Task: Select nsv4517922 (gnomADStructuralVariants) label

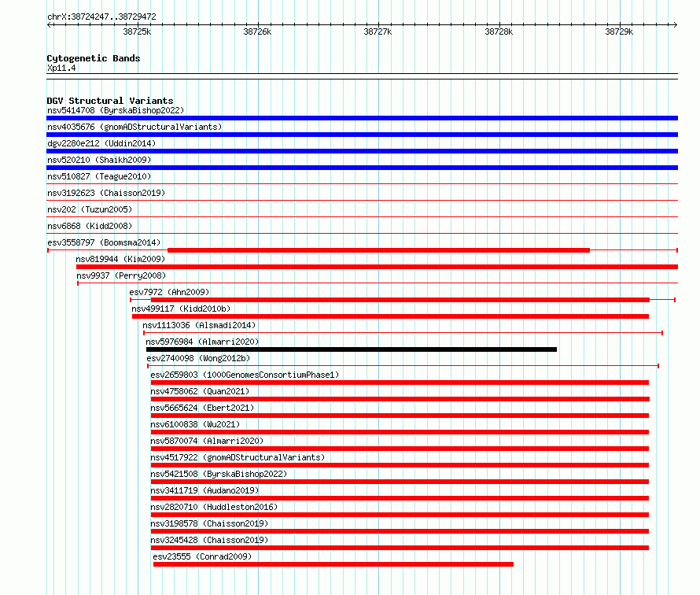Action: pyautogui.click(x=238, y=457)
